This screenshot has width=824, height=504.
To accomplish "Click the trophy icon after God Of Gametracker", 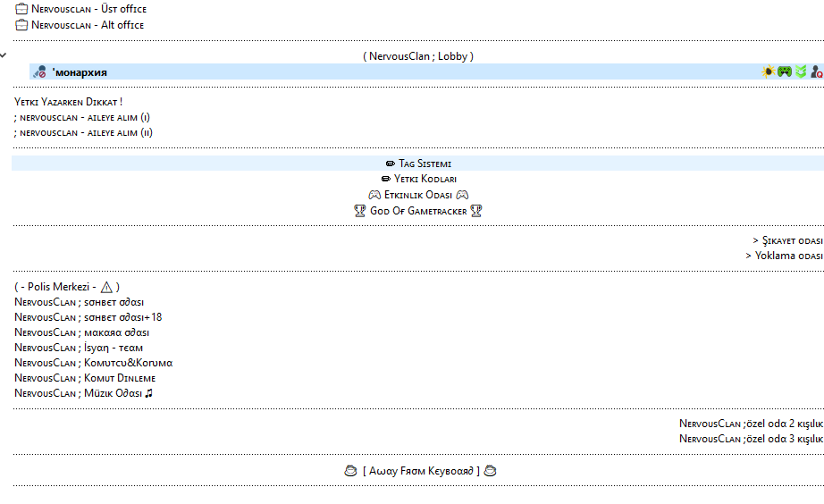I will pos(476,211).
